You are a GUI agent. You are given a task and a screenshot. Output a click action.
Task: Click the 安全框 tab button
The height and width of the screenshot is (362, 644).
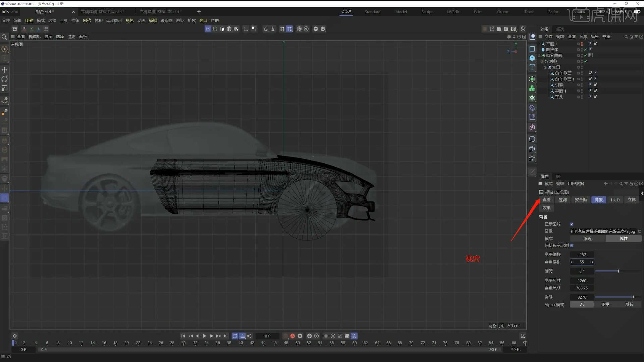click(581, 200)
